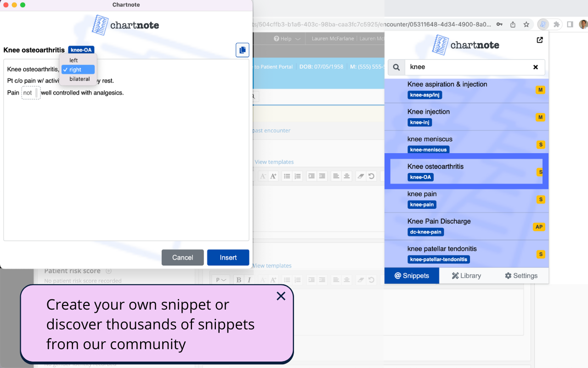
Task: Undo in the first editor toolbar
Action: coord(371,176)
